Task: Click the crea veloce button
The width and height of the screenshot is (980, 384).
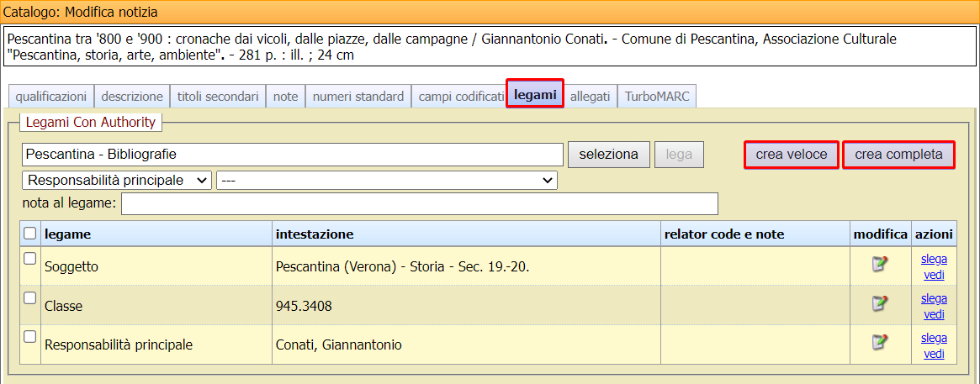Action: 791,155
